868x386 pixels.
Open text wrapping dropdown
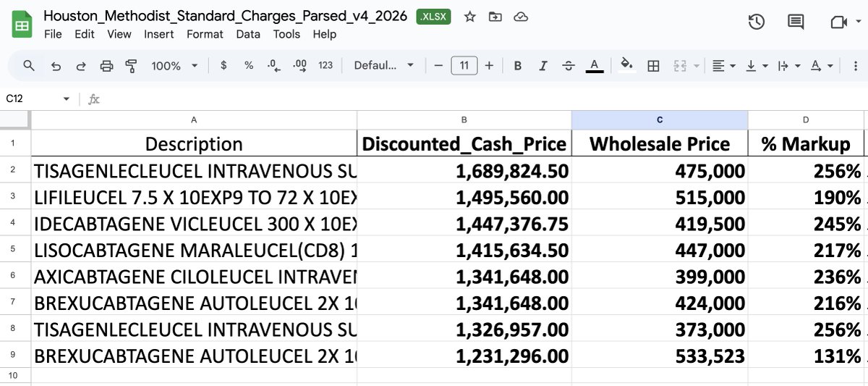click(788, 66)
